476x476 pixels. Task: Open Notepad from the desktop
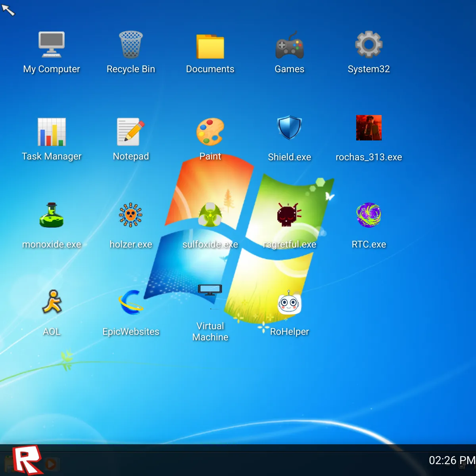(131, 132)
